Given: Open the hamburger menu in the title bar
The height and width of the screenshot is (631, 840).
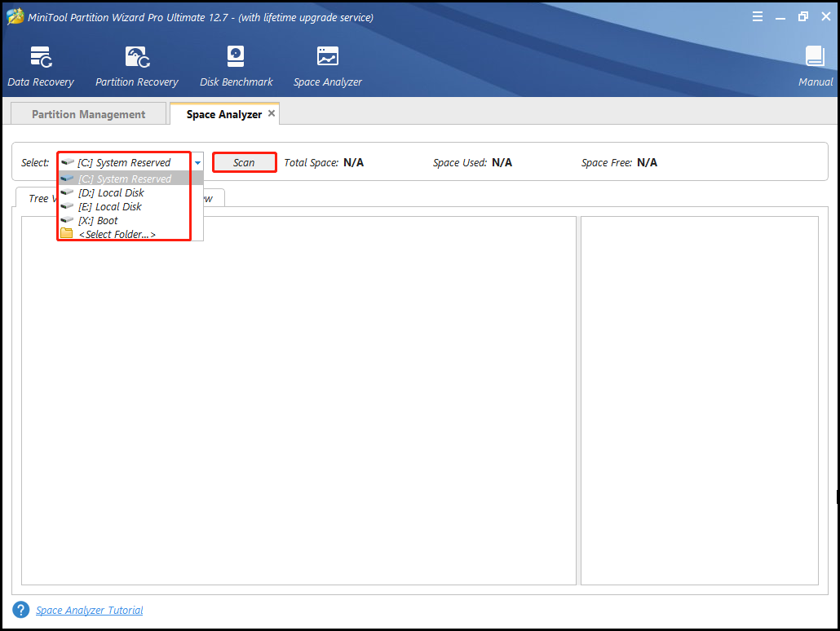Looking at the screenshot, I should point(757,15).
